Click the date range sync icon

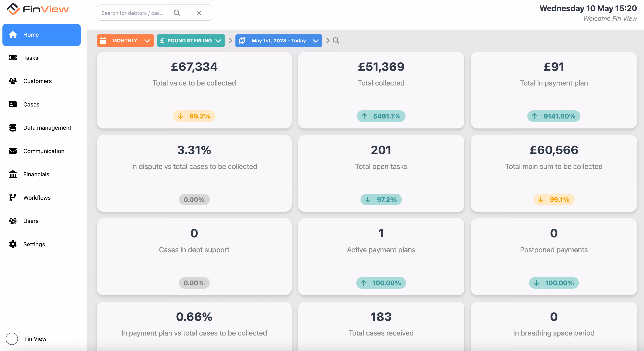(x=242, y=41)
